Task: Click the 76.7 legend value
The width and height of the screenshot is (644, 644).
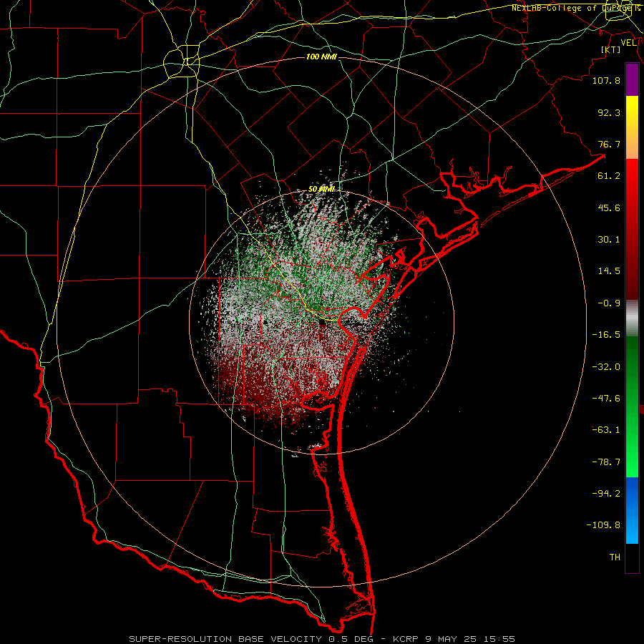Action: [609, 144]
